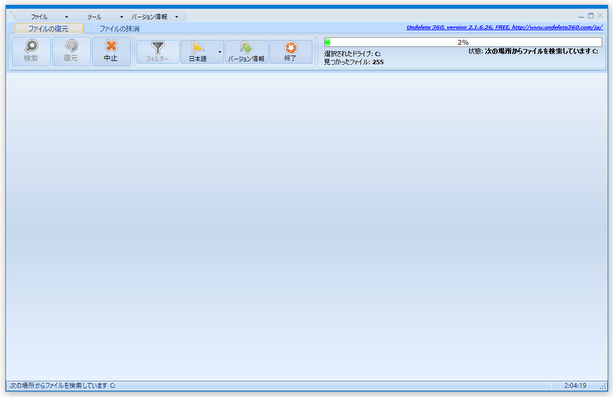Switch to the ファイルの抹消 tab
The width and height of the screenshot is (613, 397).
coord(119,29)
